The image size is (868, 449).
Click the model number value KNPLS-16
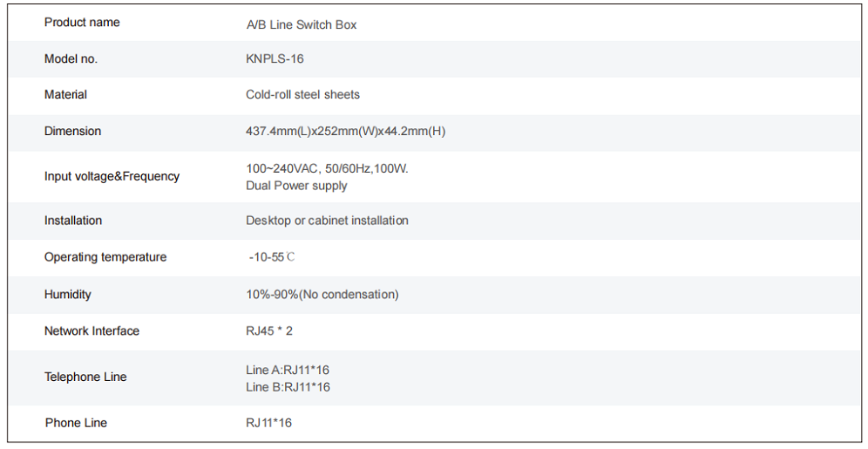[275, 59]
